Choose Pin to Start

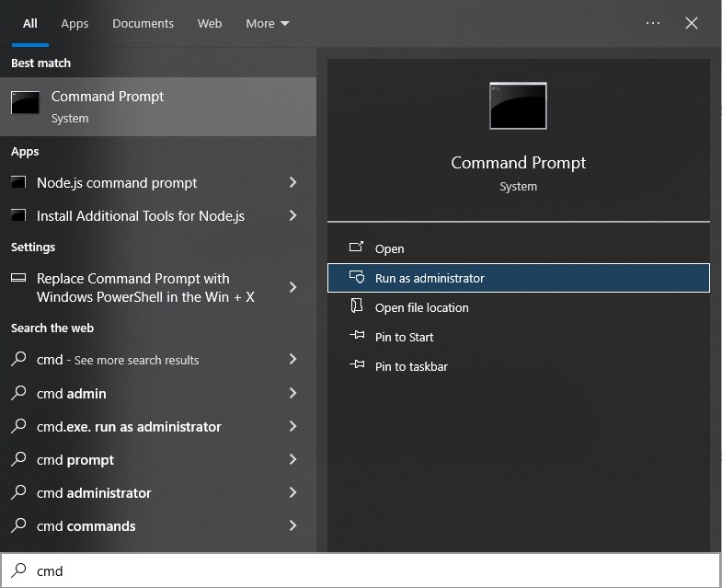tap(519, 337)
